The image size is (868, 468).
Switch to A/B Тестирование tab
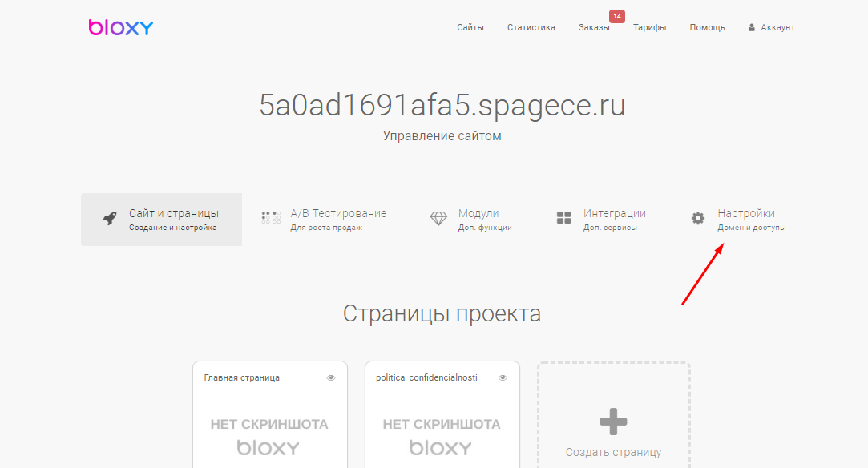click(x=323, y=219)
